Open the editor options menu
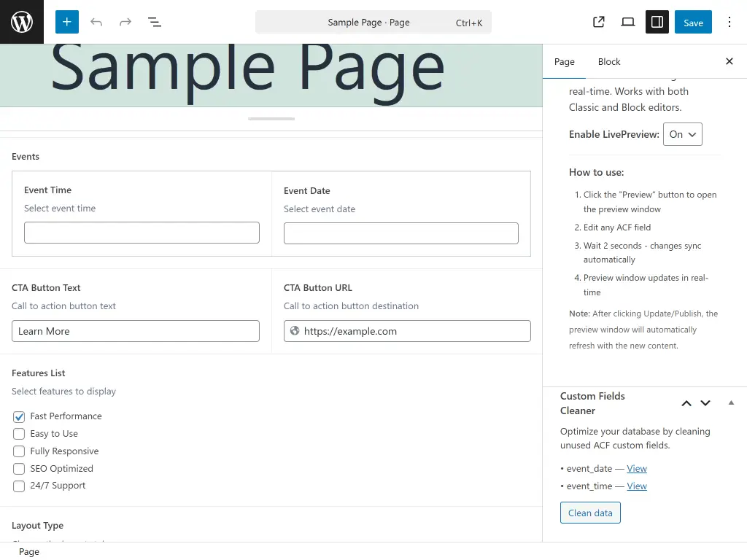747x560 pixels. [x=729, y=22]
